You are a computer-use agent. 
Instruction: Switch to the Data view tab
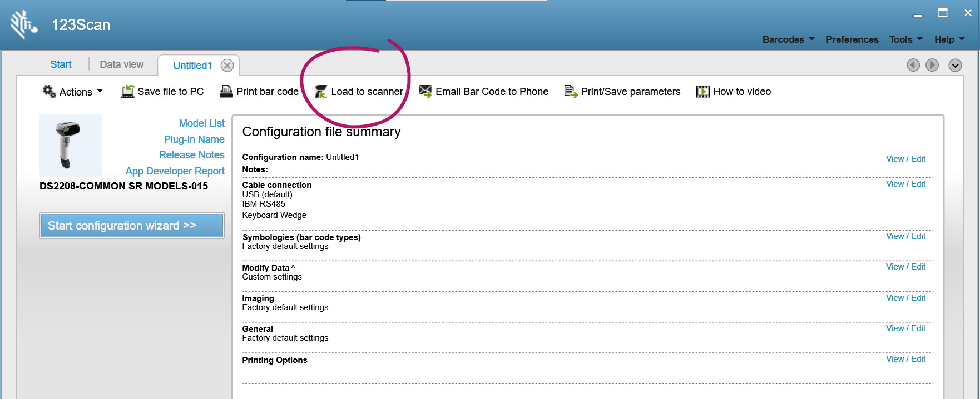(122, 64)
